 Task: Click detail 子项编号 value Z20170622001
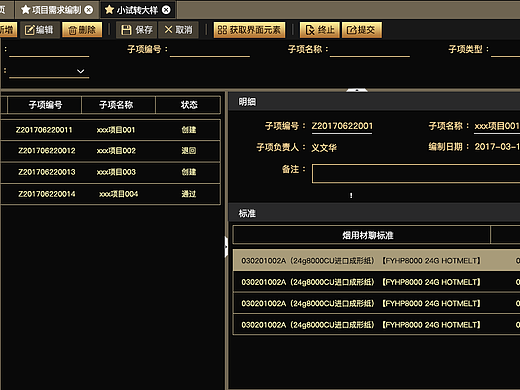tap(342, 126)
